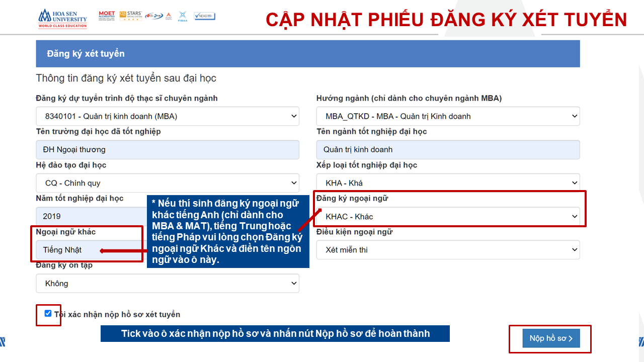
Task: Click the ĐH Ngoại thương university field
Action: 168,150
